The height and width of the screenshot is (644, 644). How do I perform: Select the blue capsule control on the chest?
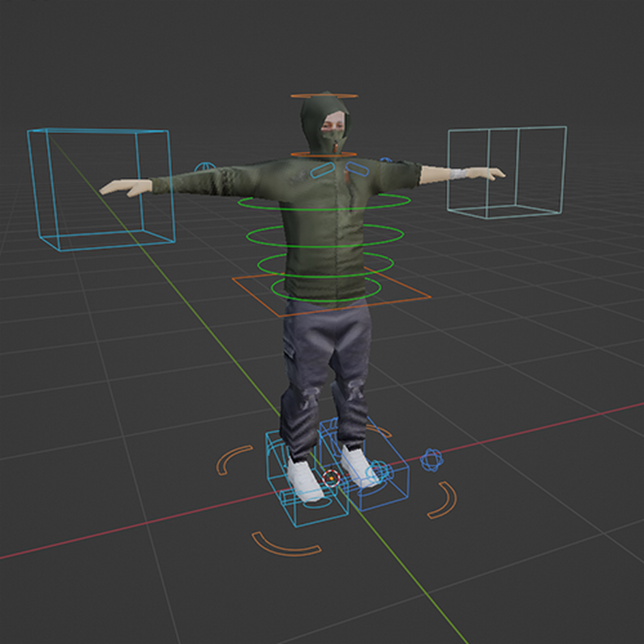357,169
